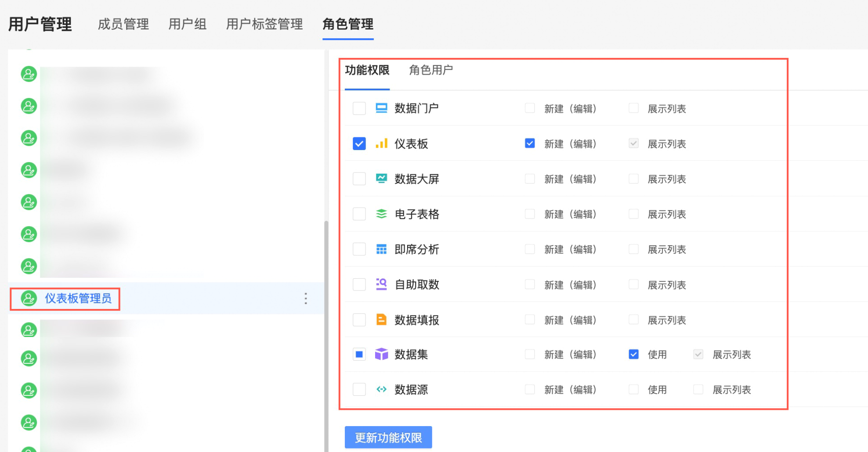Click the 数据集 cube icon
868x452 pixels.
click(381, 354)
